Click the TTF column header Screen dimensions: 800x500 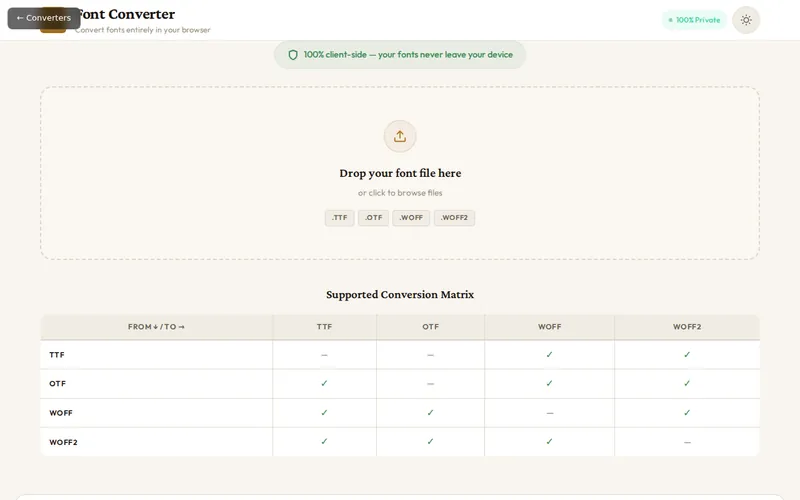[x=324, y=327]
